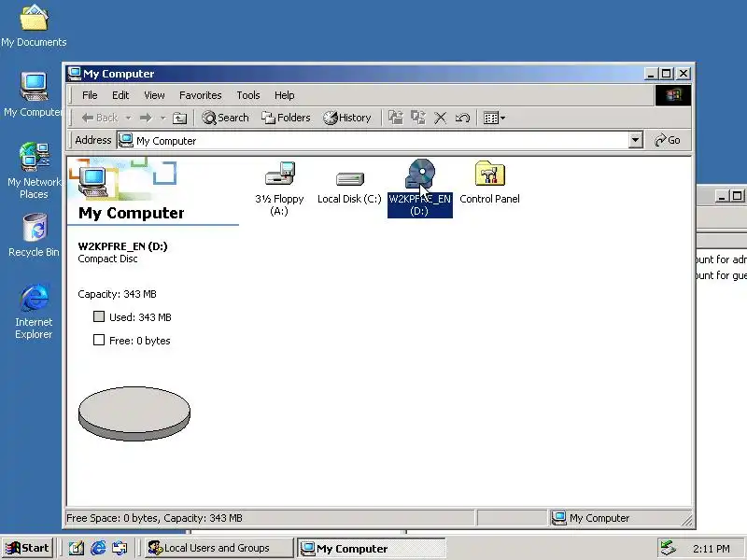747x560 pixels.
Task: Open the Tools menu
Action: (x=248, y=95)
